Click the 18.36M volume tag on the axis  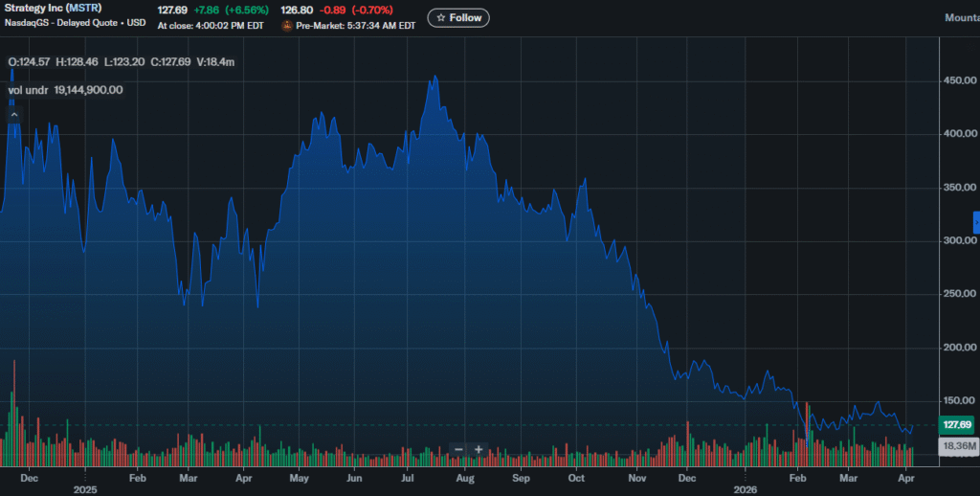pyautogui.click(x=957, y=446)
